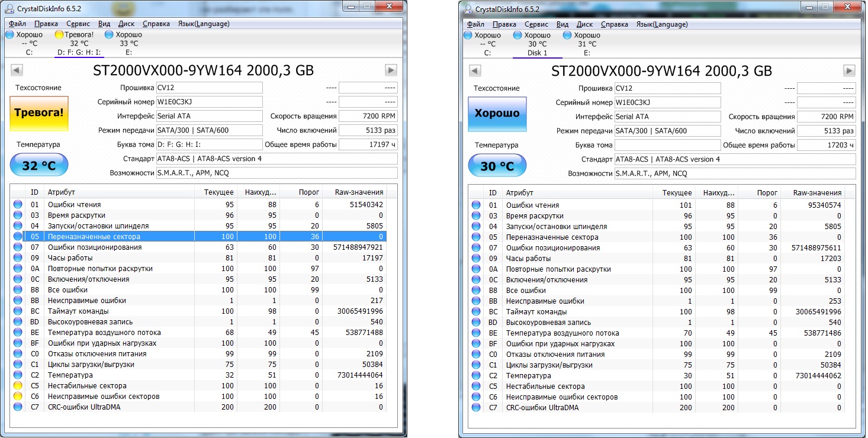868x438 pixels.
Task: Select the D: F: G: H: I: disk tab
Action: (79, 43)
